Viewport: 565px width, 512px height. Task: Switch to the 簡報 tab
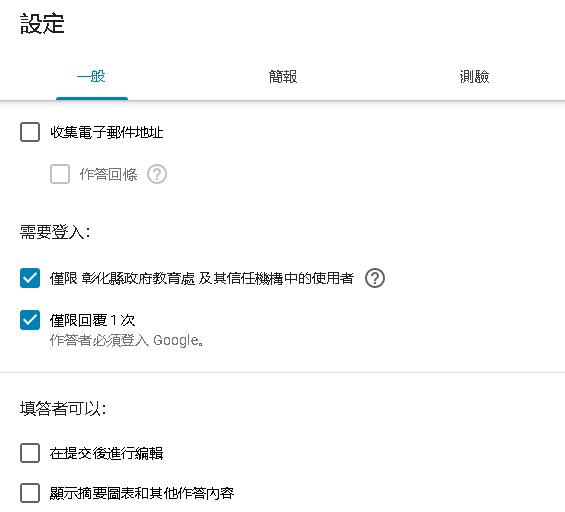coord(283,77)
